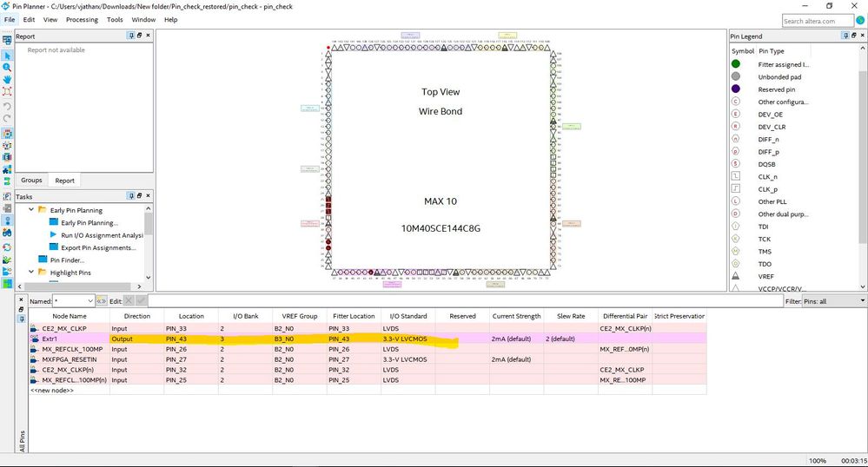This screenshot has height=467, width=868.
Task: Switch to the Groups tab
Action: pos(31,181)
